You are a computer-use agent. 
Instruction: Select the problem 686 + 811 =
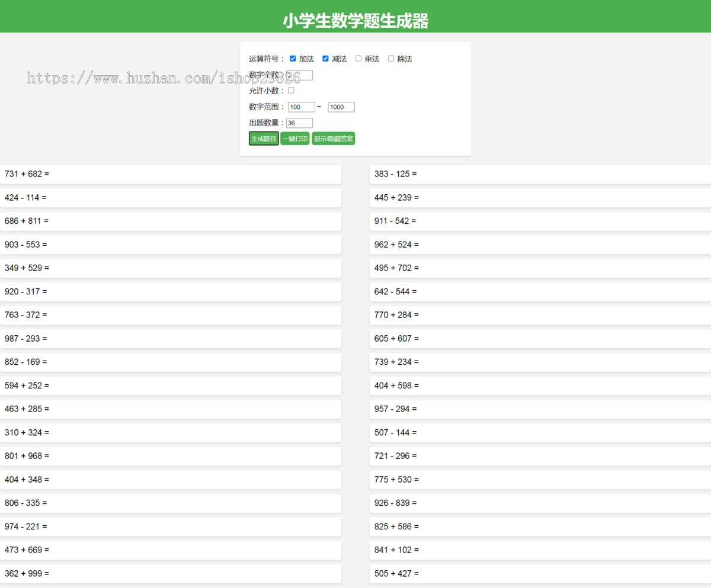pos(171,221)
